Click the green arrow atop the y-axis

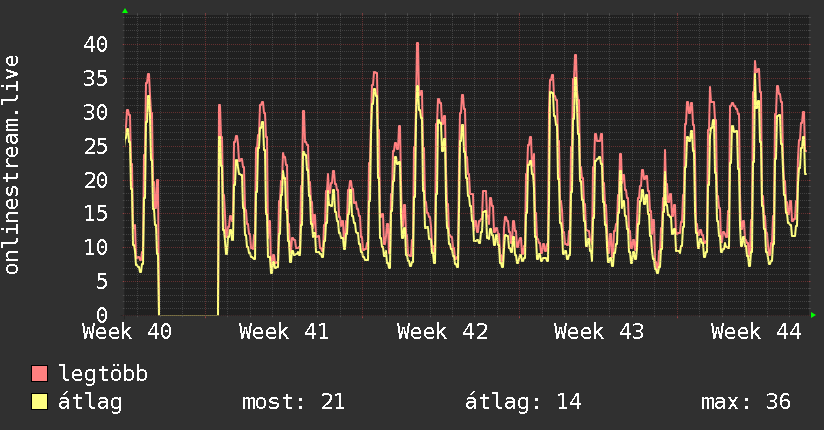[x=125, y=11]
